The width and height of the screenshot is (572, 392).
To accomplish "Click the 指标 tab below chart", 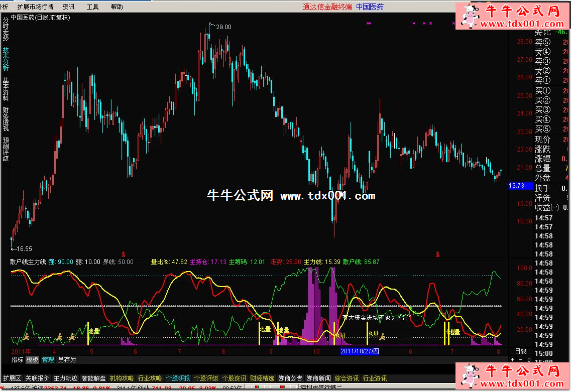I will [x=17, y=359].
